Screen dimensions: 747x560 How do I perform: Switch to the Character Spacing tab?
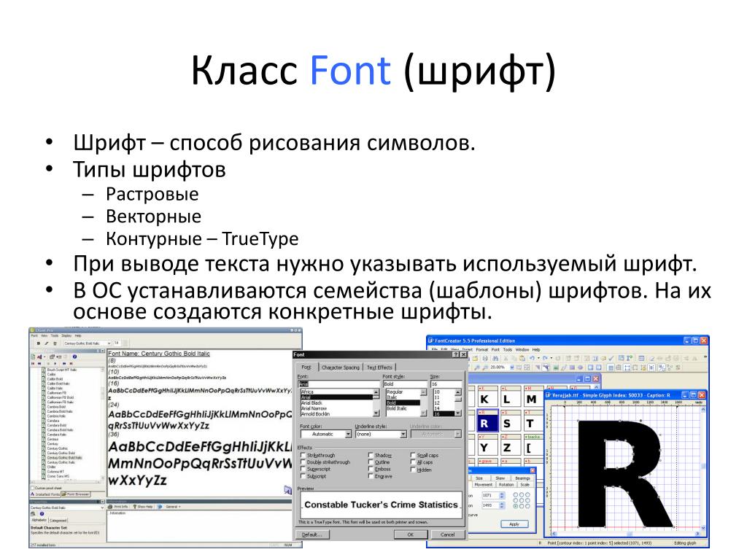pyautogui.click(x=341, y=367)
